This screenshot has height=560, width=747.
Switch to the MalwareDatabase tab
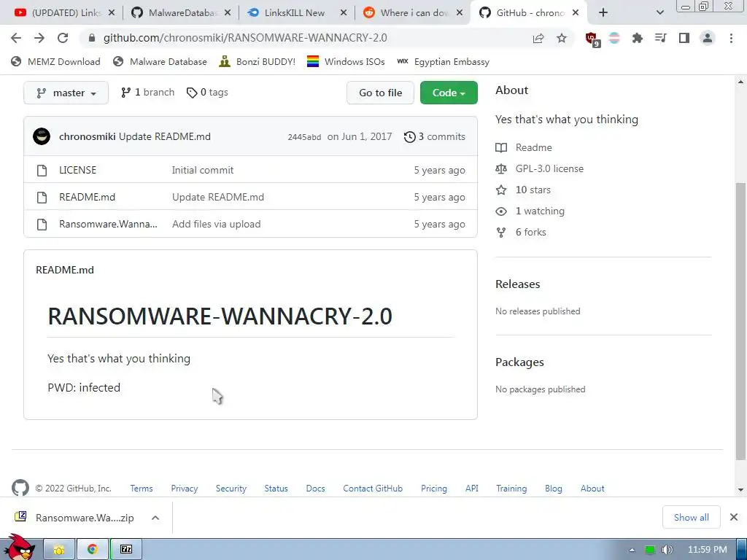(181, 13)
